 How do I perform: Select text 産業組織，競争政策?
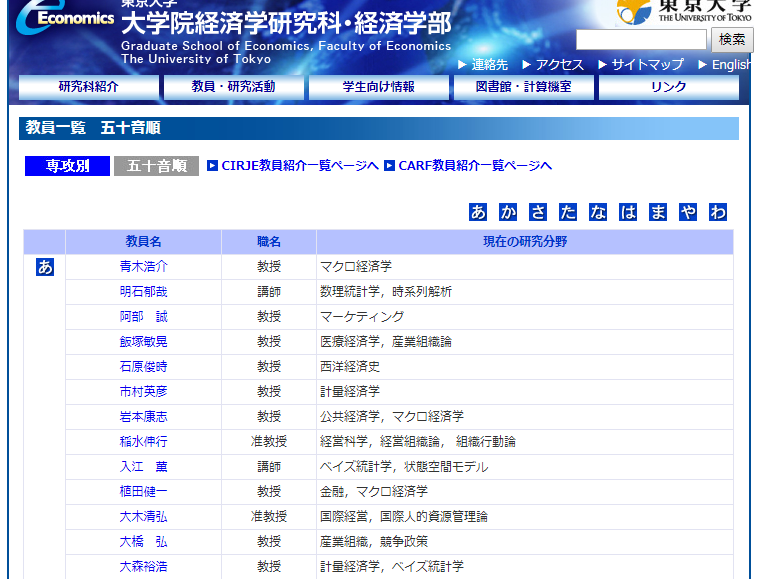(374, 542)
